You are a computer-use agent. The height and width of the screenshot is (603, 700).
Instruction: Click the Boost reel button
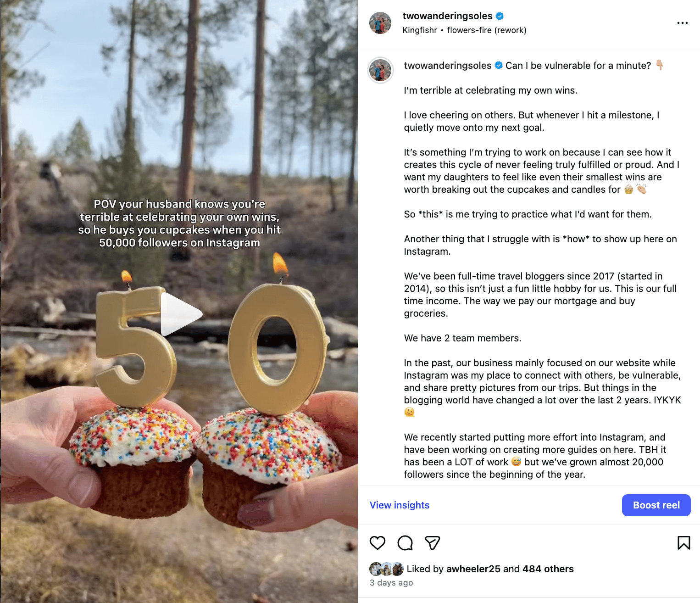(x=656, y=505)
